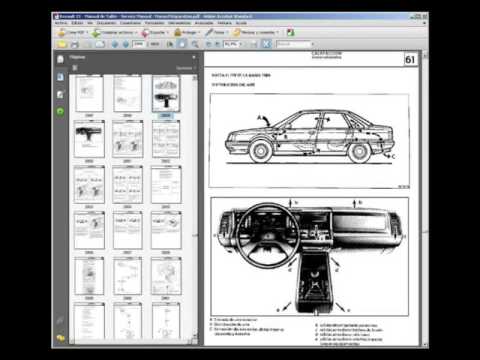The height and width of the screenshot is (360, 480).
Task: Click the dashboard illustration on the page
Action: point(310,257)
